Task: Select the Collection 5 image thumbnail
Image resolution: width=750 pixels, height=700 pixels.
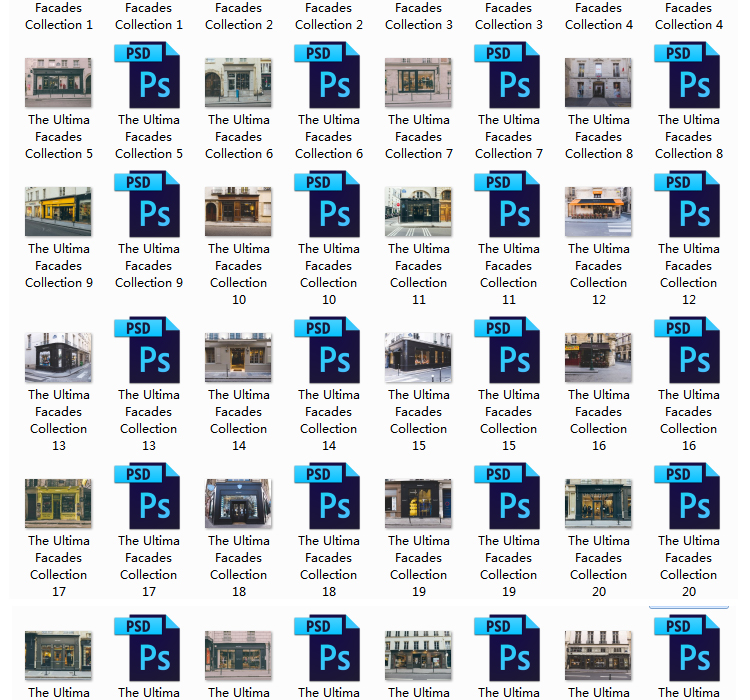Action: pos(58,82)
